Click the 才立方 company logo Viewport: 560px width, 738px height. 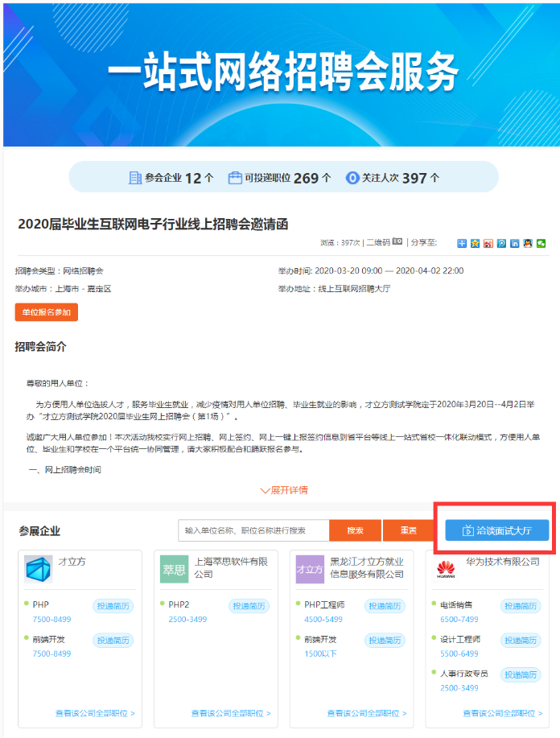coord(38,569)
